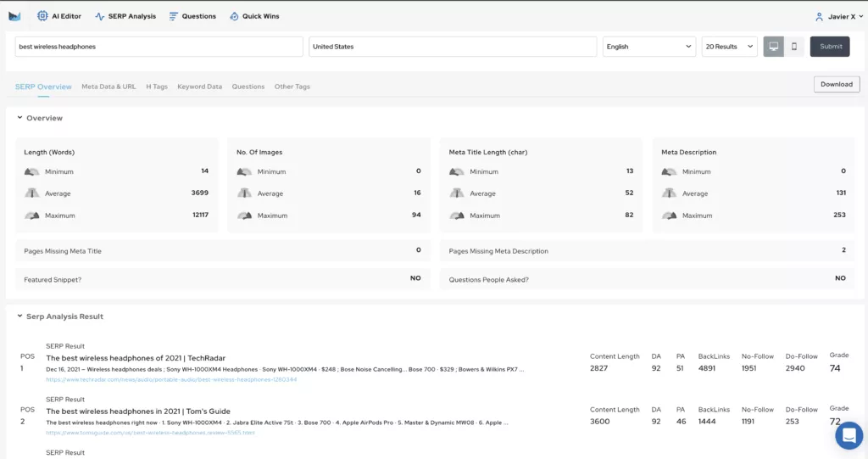Click the Submit button
Image resolution: width=868 pixels, height=459 pixels.
pos(830,47)
